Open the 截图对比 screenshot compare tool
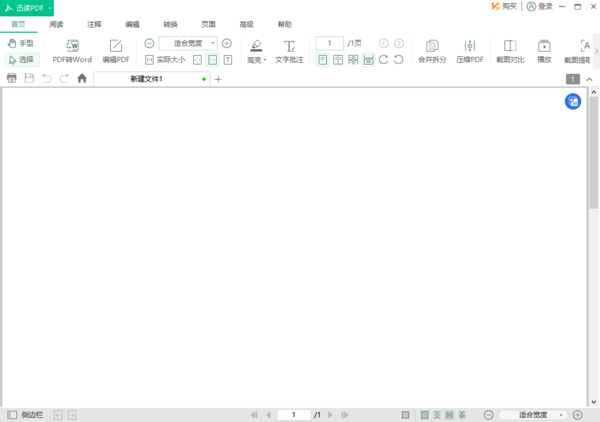This screenshot has width=600, height=422. 509,50
